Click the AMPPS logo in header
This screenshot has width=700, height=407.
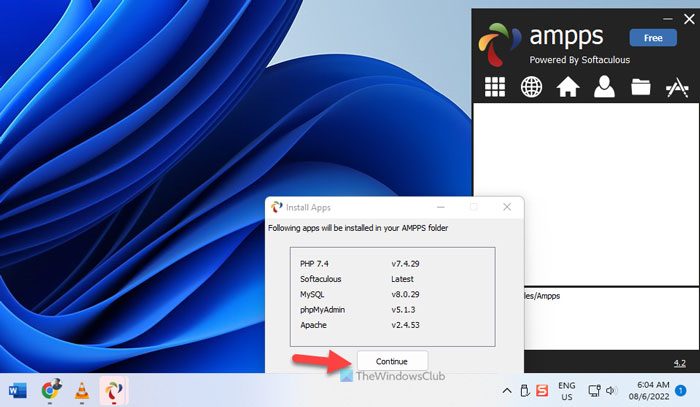tap(499, 45)
